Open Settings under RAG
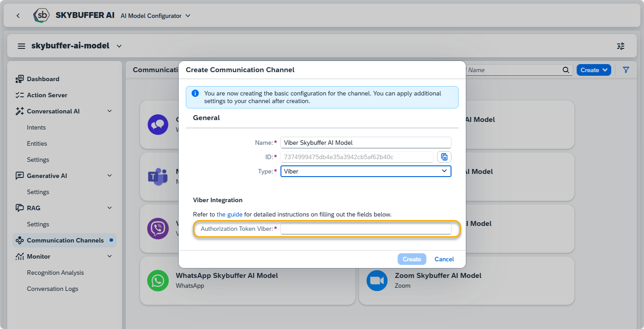This screenshot has width=644, height=329. pyautogui.click(x=38, y=224)
